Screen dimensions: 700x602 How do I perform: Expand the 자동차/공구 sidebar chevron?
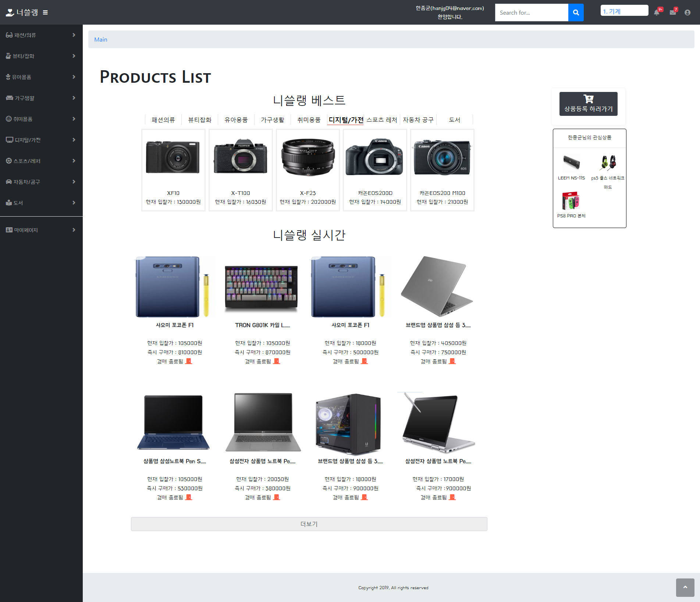(x=74, y=182)
